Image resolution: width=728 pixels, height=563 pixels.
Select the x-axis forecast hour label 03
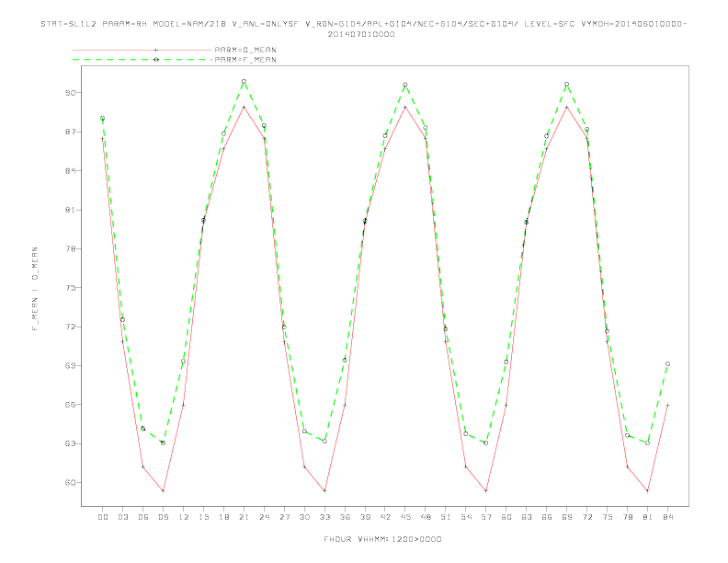click(122, 517)
